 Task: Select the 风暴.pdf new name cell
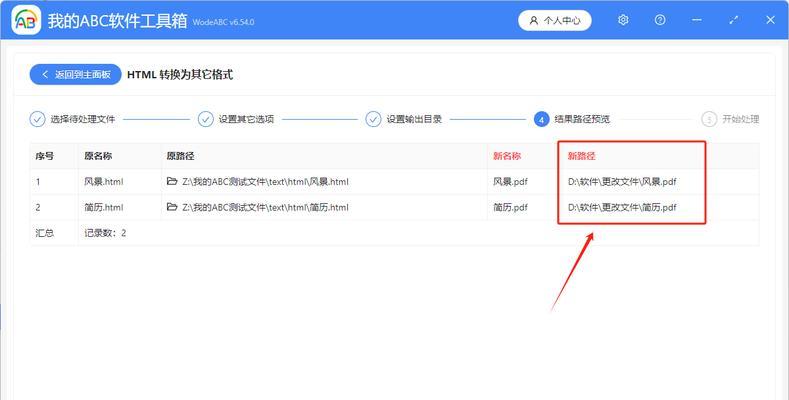point(510,182)
